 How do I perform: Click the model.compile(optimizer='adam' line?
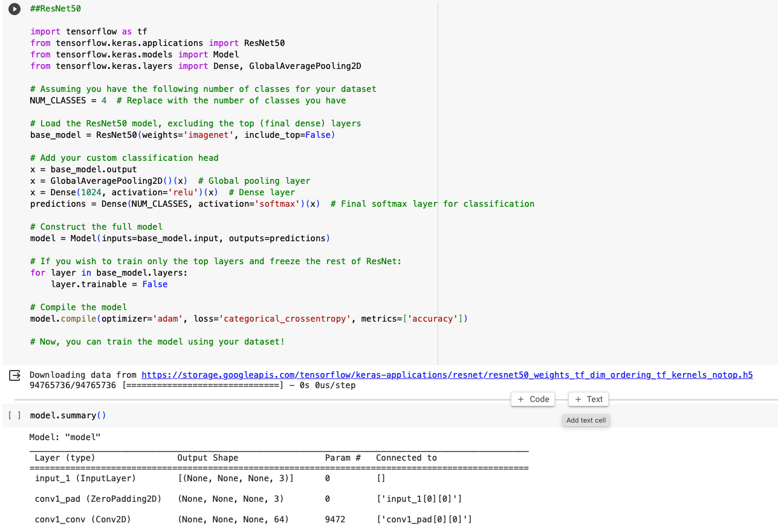point(249,319)
